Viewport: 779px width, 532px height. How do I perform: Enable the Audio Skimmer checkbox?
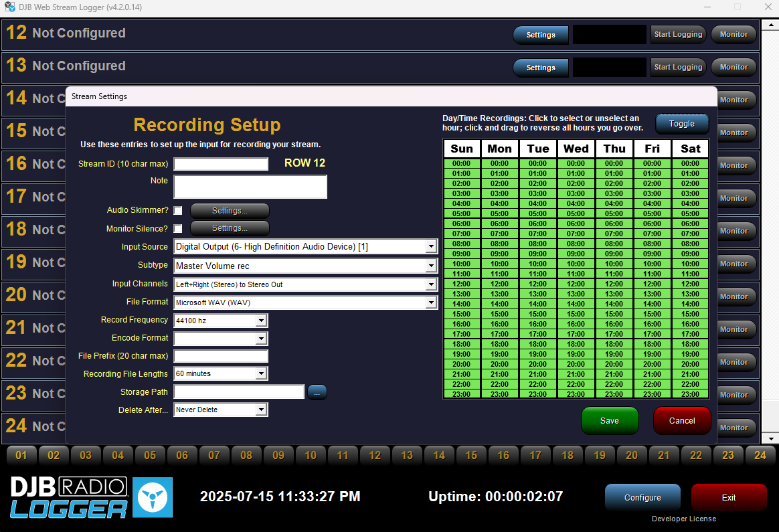(178, 211)
